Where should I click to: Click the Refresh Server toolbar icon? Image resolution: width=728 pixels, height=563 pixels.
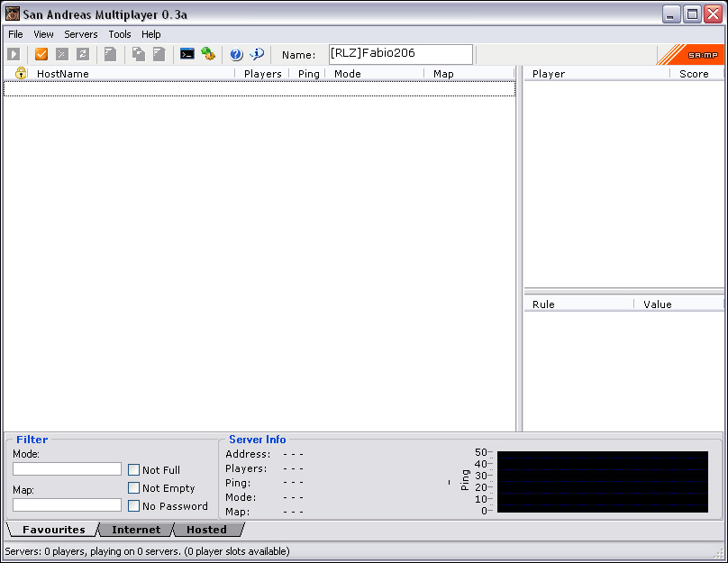[x=83, y=54]
